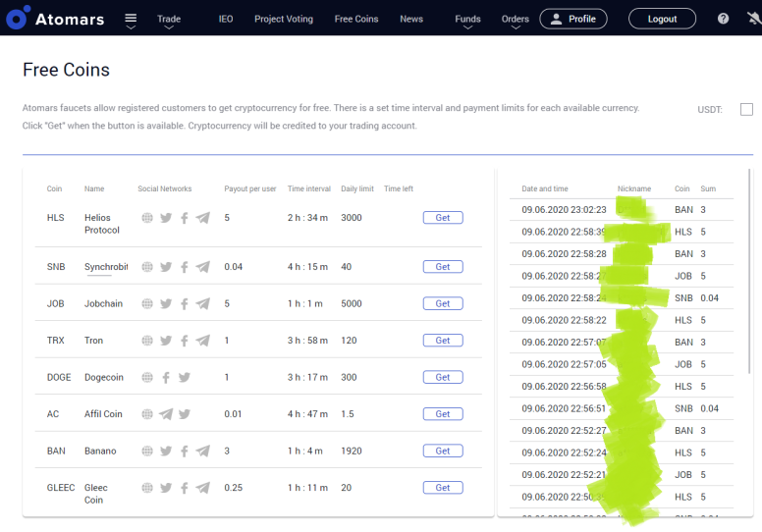Open Synchrobit website globe icon
762x532 pixels.
click(x=147, y=267)
